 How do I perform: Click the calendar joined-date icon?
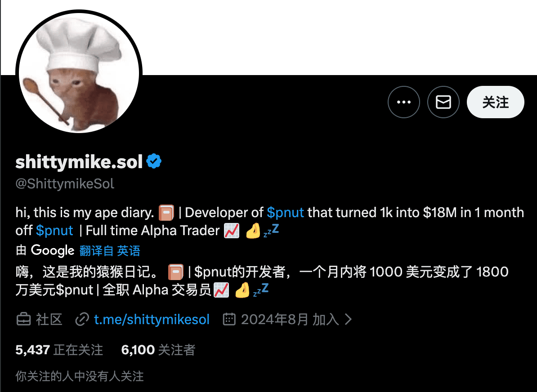coord(229,319)
